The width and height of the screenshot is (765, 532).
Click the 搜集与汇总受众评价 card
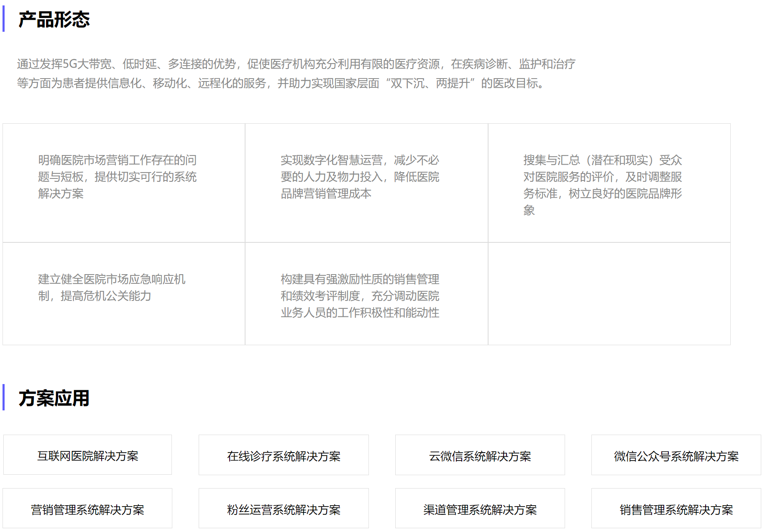tap(609, 183)
